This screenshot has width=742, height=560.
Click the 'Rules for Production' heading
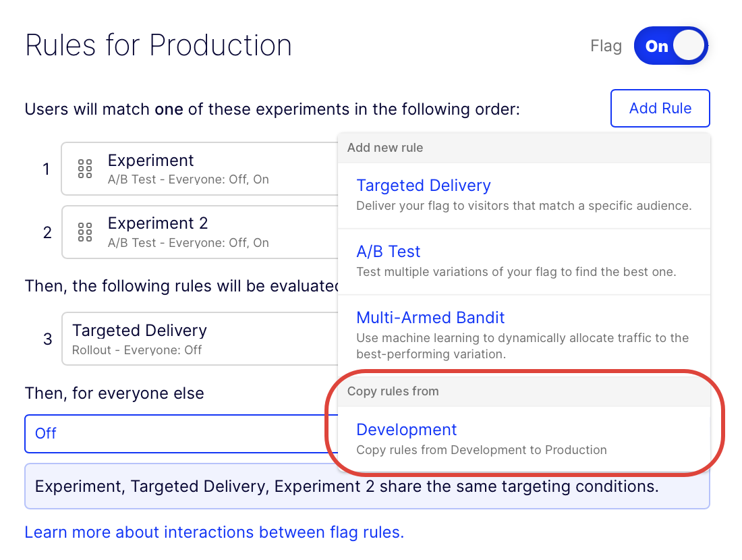pos(159,45)
